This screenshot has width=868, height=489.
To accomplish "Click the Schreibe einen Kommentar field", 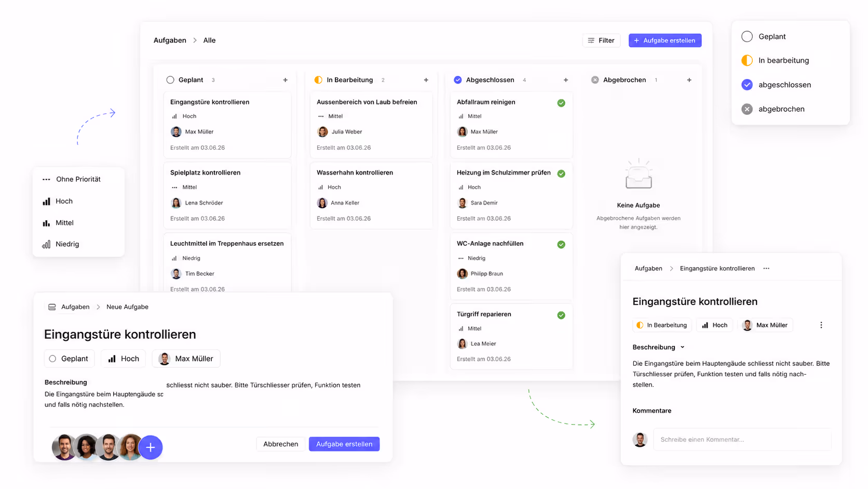I will point(742,440).
